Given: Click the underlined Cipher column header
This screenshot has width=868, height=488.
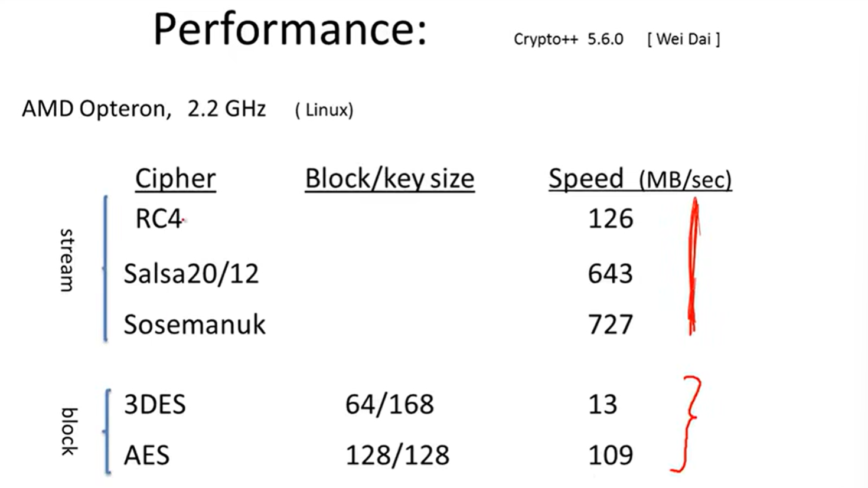Looking at the screenshot, I should [175, 179].
